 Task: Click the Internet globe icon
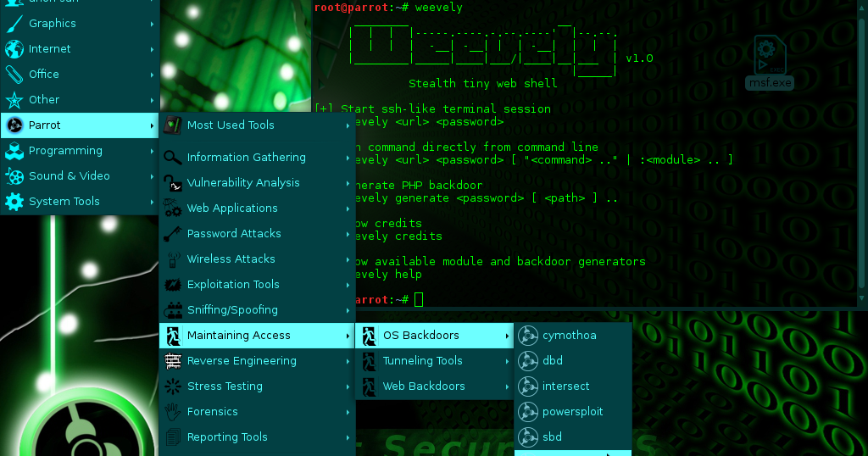14,48
